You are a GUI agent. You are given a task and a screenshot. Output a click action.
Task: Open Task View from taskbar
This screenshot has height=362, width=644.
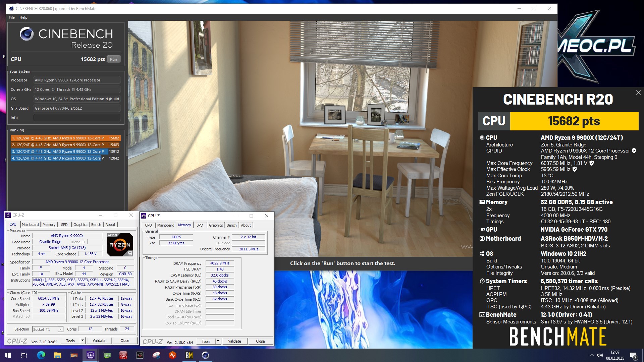click(24, 355)
